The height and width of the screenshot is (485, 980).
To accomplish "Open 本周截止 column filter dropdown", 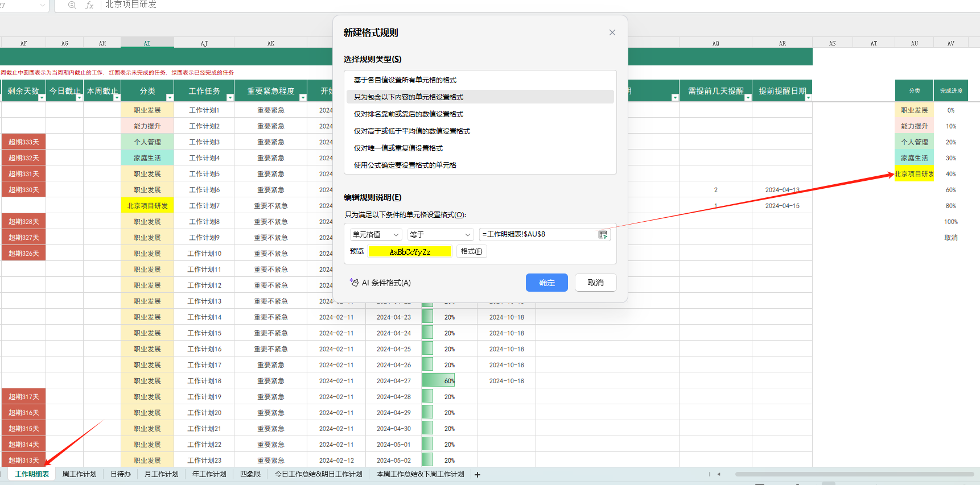I will coord(117,98).
